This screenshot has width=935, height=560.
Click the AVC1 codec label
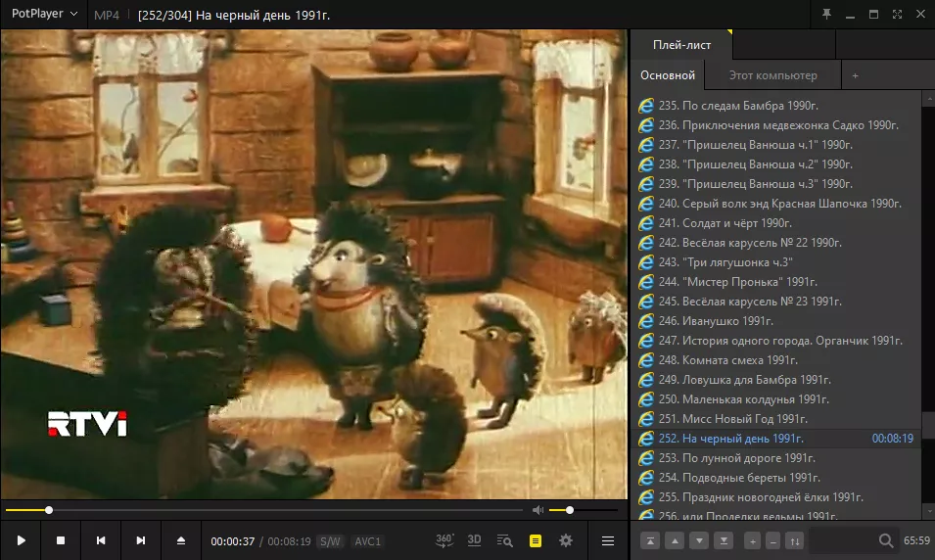[367, 541]
